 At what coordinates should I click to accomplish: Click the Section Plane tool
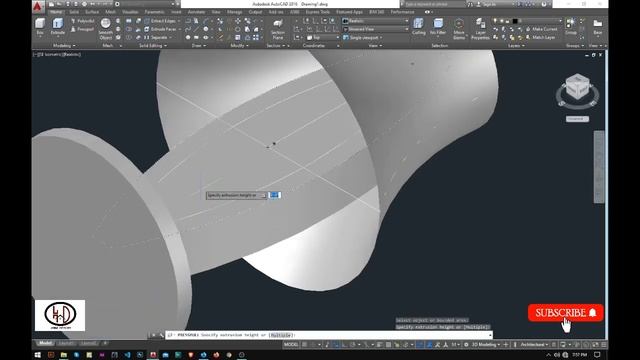tap(278, 29)
